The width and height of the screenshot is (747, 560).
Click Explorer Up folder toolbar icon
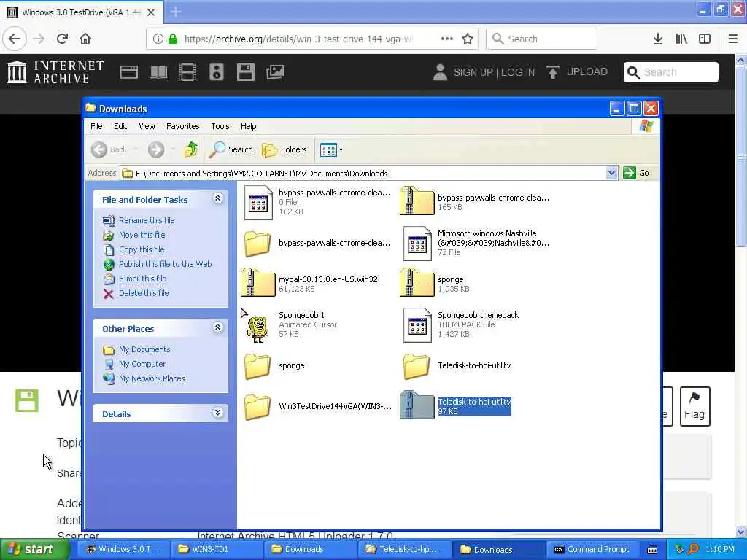coord(191,149)
